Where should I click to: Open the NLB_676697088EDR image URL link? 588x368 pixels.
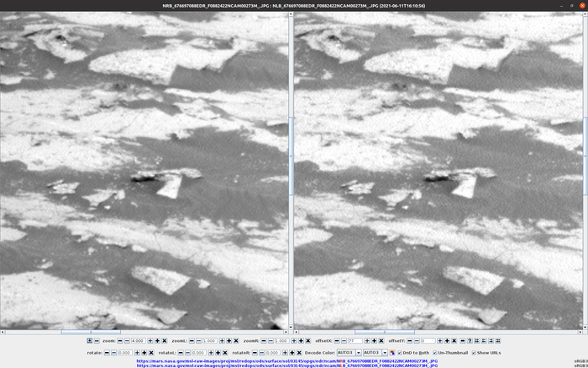point(287,365)
